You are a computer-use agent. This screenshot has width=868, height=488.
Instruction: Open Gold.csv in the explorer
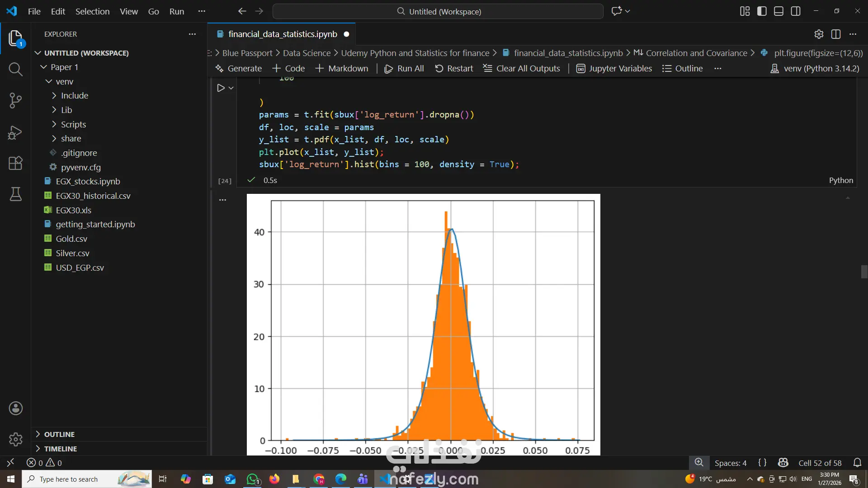[x=71, y=239]
